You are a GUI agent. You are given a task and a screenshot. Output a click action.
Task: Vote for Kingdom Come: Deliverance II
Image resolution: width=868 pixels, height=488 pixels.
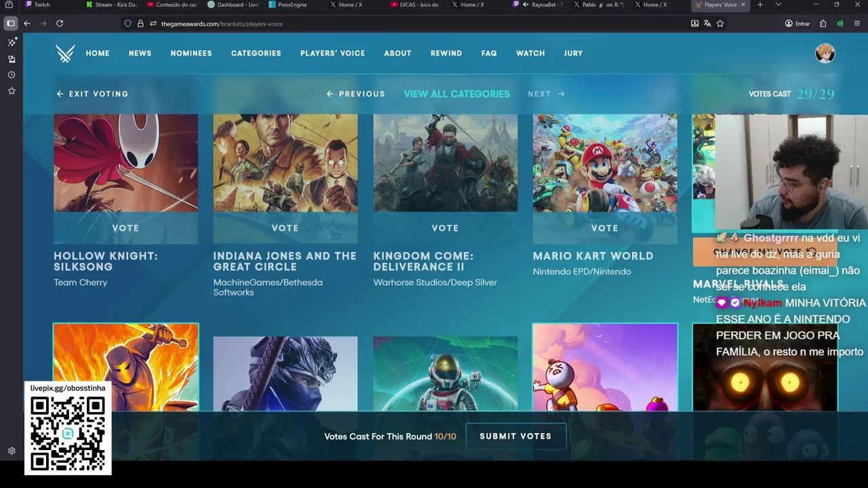tap(445, 228)
